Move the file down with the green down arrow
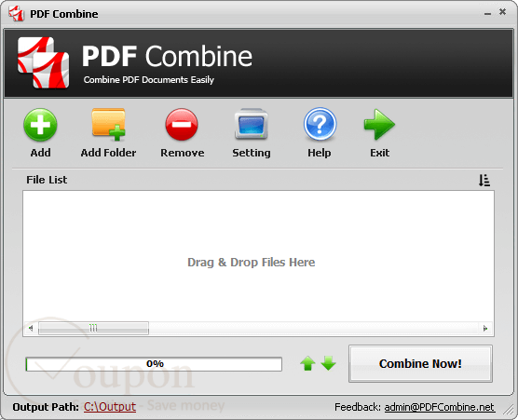The image size is (518, 420). [x=328, y=363]
